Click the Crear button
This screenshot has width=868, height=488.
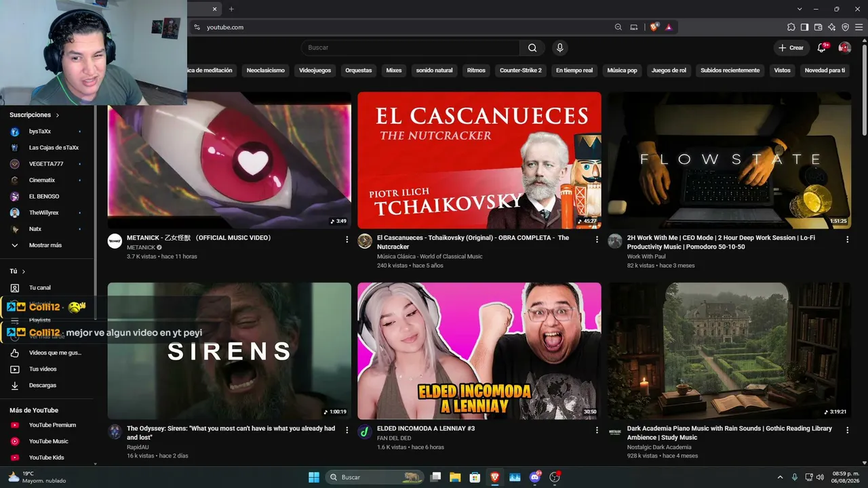(791, 47)
